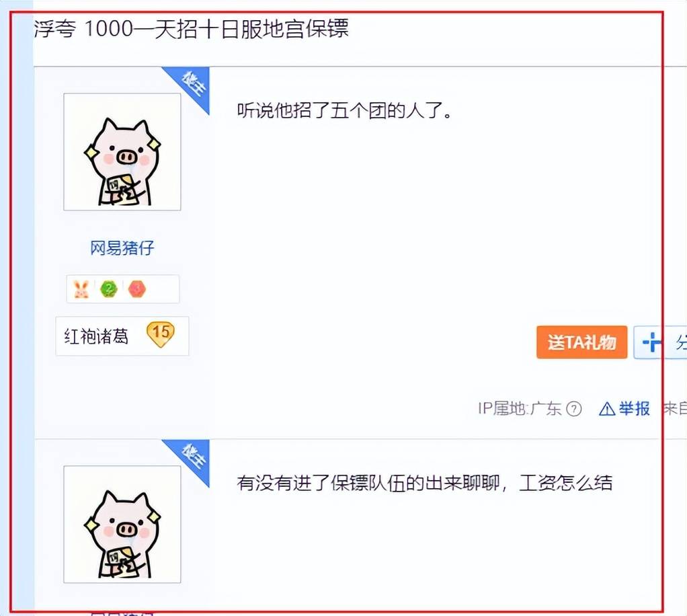Open the 红袍诸葛 level title
The width and height of the screenshot is (687, 616).
pyautogui.click(x=96, y=336)
